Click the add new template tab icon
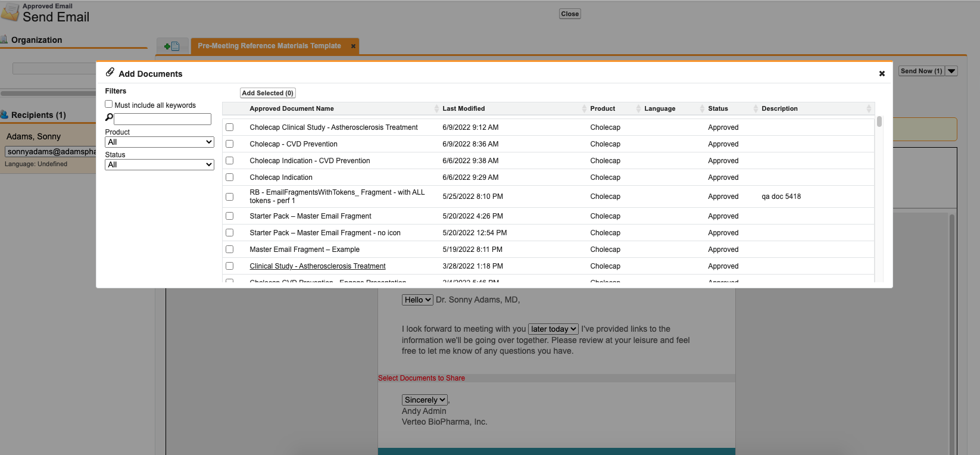The height and width of the screenshot is (455, 980). 171,46
